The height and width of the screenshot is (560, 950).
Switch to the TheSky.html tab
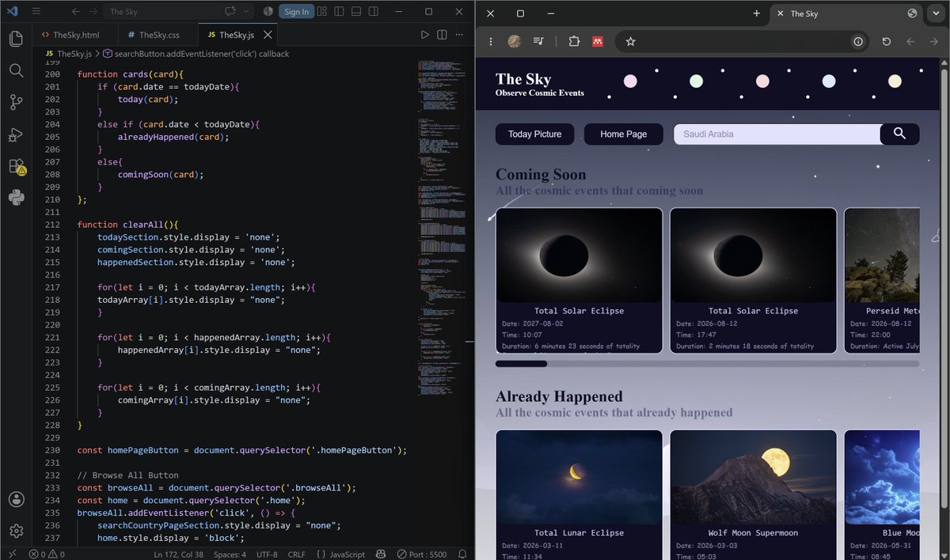76,35
